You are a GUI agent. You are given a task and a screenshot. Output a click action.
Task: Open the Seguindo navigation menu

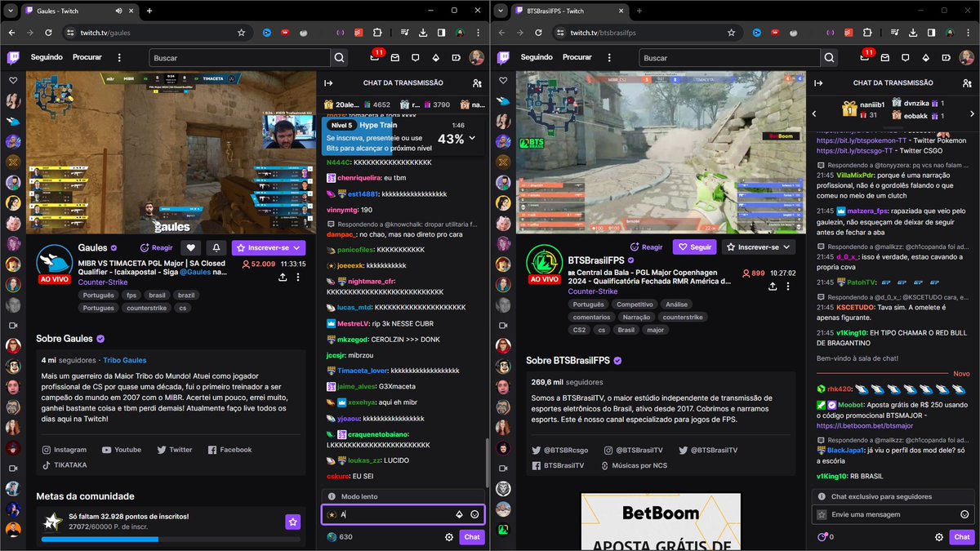[47, 58]
